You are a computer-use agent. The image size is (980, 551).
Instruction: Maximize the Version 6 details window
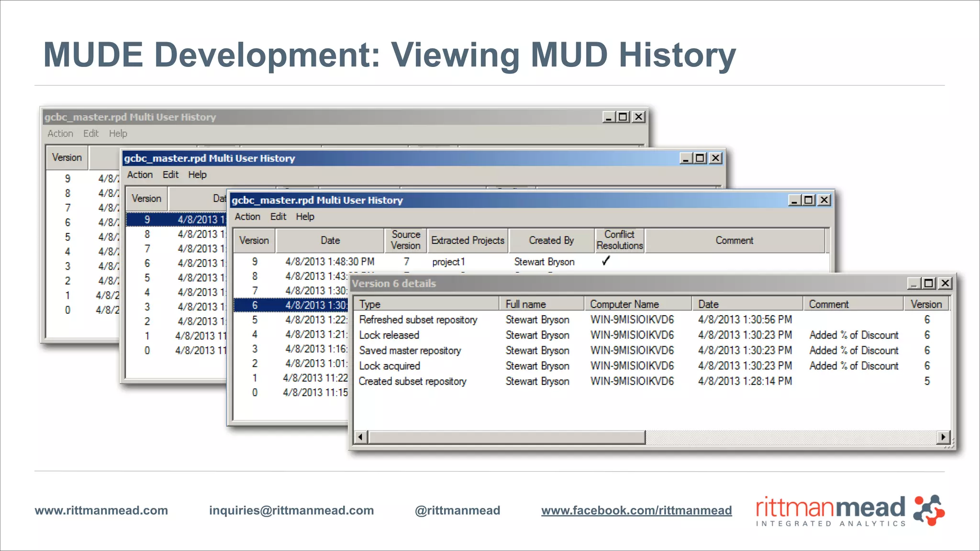(x=929, y=283)
